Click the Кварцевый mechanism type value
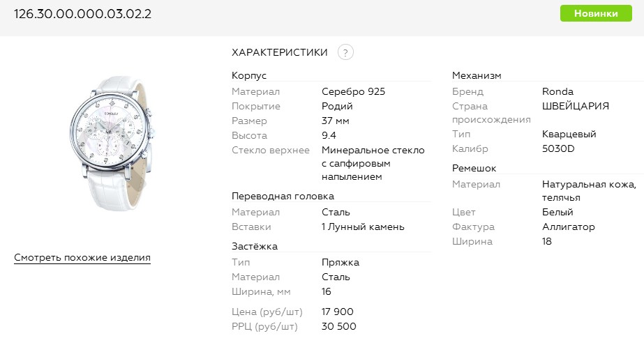Viewport: 644px width, 345px height. coord(569,134)
